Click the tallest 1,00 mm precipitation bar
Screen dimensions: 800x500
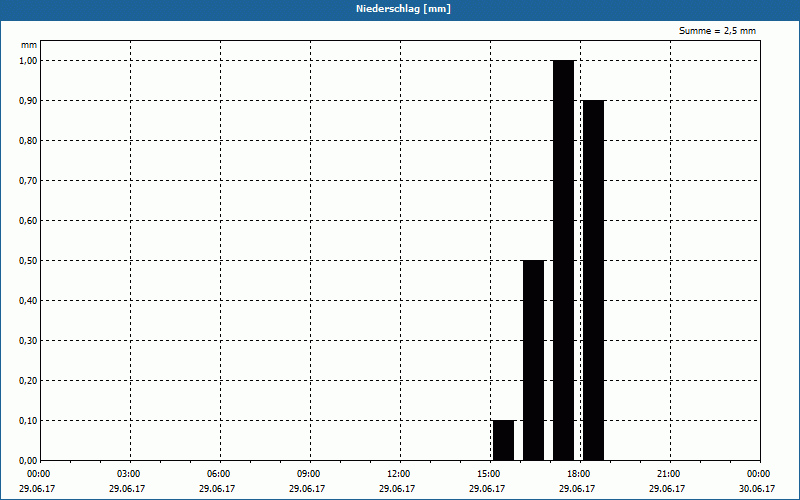click(x=563, y=260)
